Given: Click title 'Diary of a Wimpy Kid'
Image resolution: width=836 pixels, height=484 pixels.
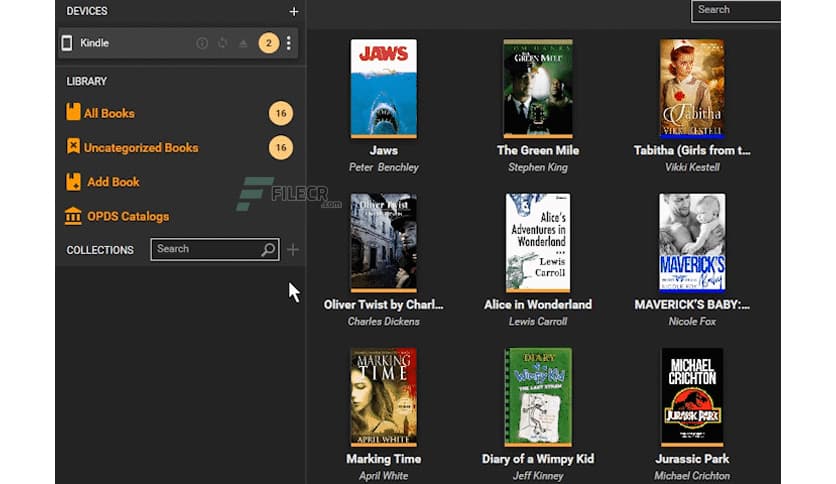Looking at the screenshot, I should (538, 459).
